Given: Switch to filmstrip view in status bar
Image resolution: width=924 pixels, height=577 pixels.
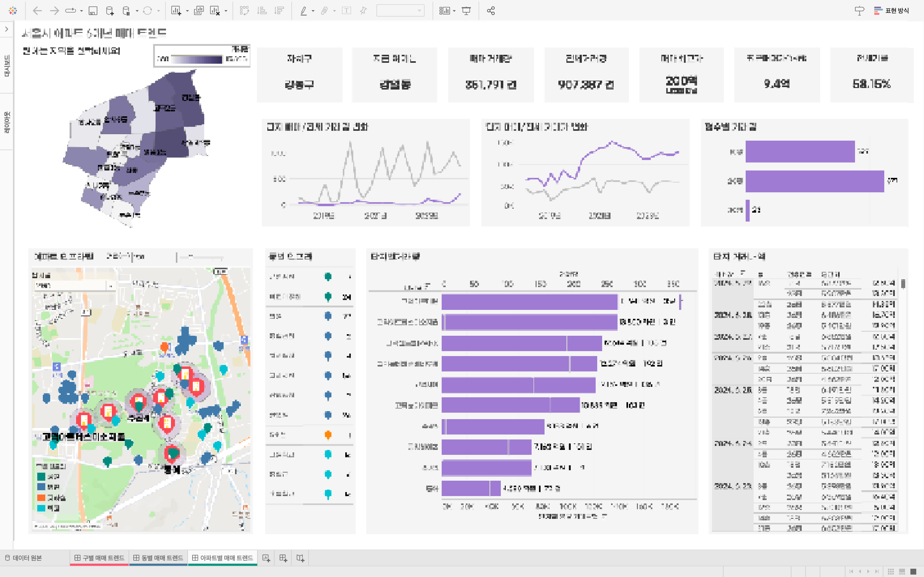Looking at the screenshot, I should [902, 571].
